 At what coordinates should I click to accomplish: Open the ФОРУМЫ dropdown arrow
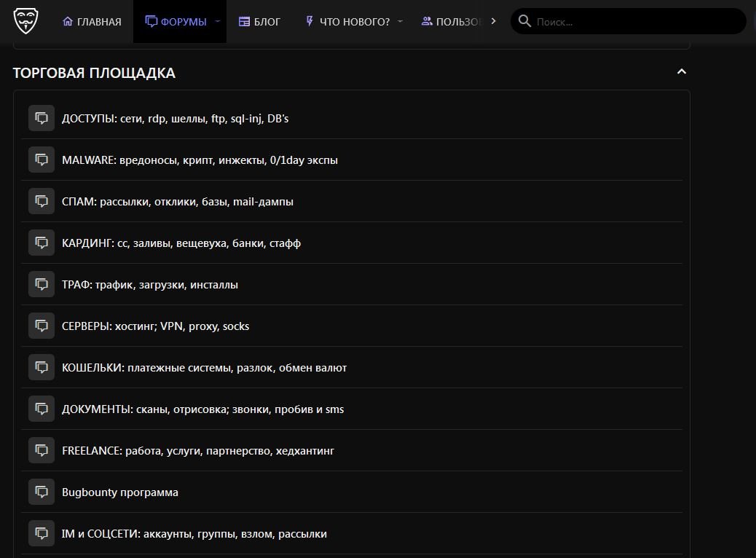tap(217, 22)
